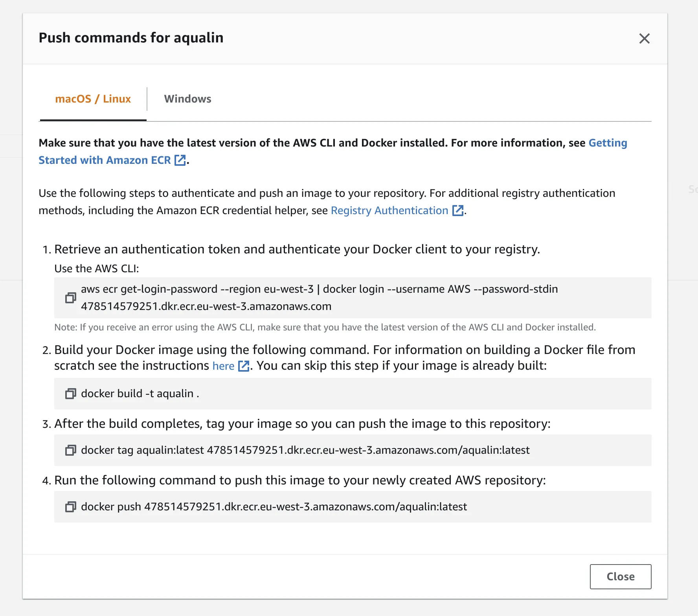
Task: Open the Registry Authentication link
Action: [x=389, y=211]
